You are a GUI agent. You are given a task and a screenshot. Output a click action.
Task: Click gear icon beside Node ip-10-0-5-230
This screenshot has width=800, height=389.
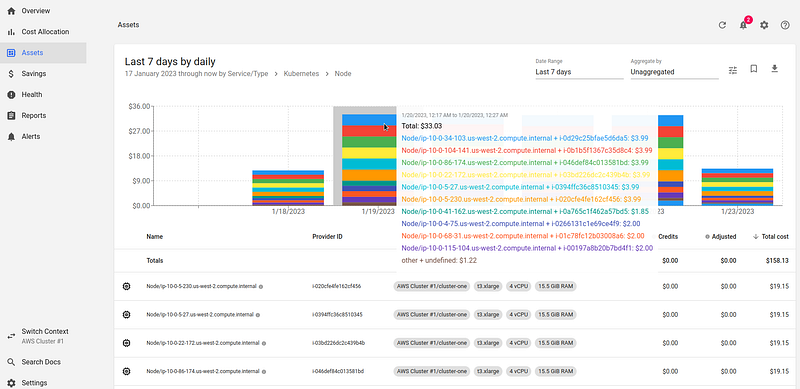tap(127, 286)
